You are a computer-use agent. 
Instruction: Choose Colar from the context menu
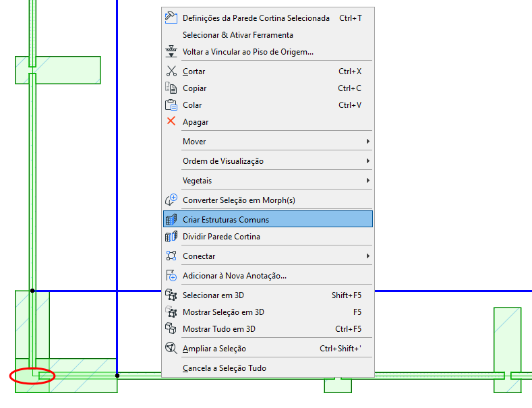268,105
